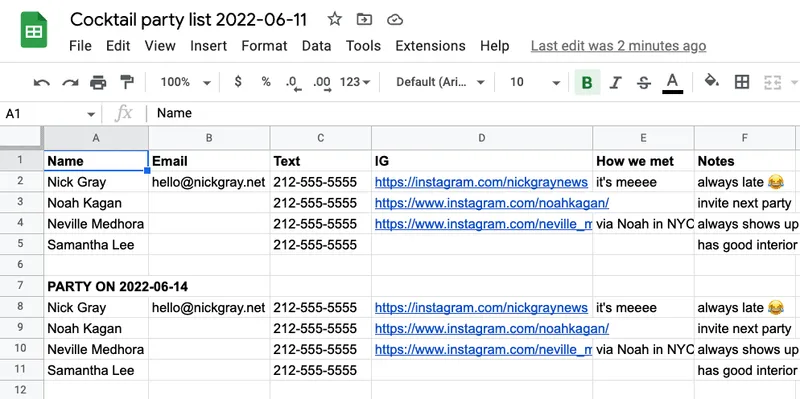Toggle bold formatting
The image size is (800, 399).
(587, 82)
